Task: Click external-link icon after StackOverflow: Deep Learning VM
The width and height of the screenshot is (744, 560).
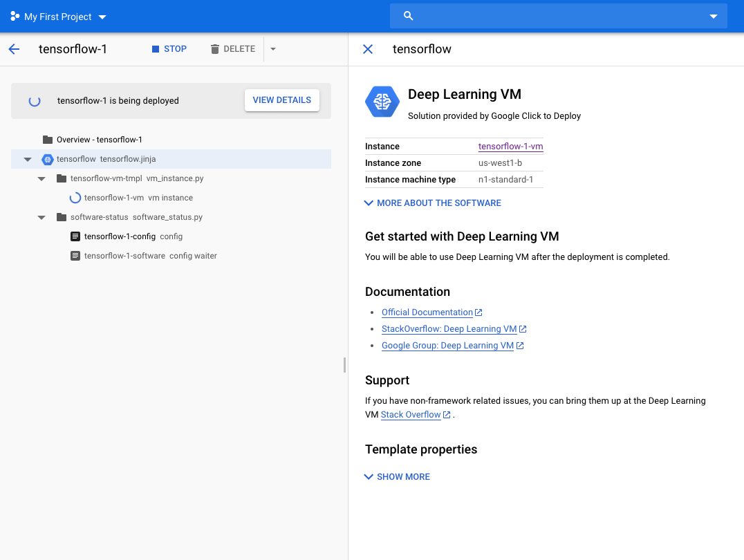Action: [x=523, y=329]
